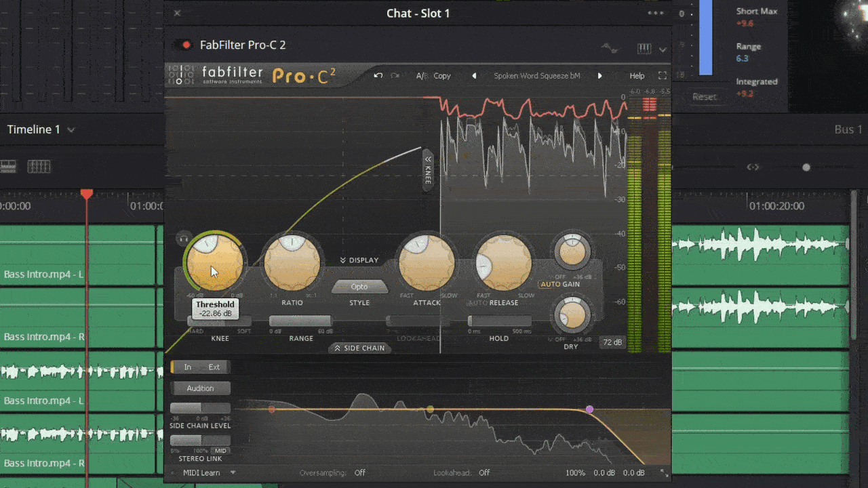Click the Knee slider
868x488 pixels.
219,321
